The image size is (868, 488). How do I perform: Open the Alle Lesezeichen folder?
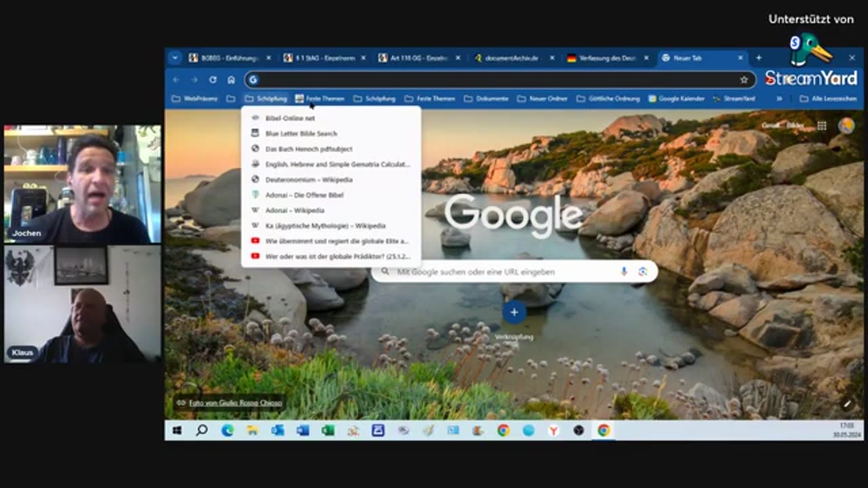pos(828,98)
